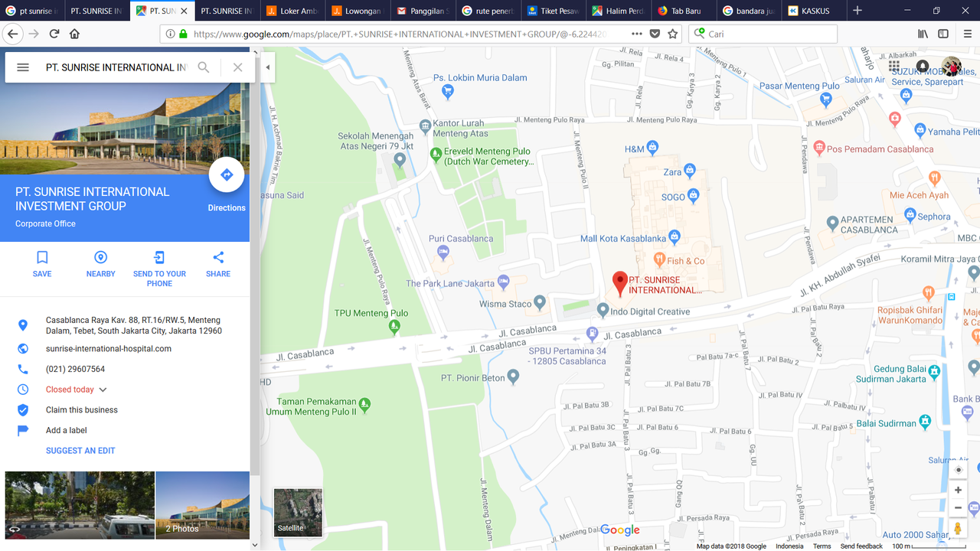Open Nearby search icon
980x551 pixels.
(x=100, y=257)
